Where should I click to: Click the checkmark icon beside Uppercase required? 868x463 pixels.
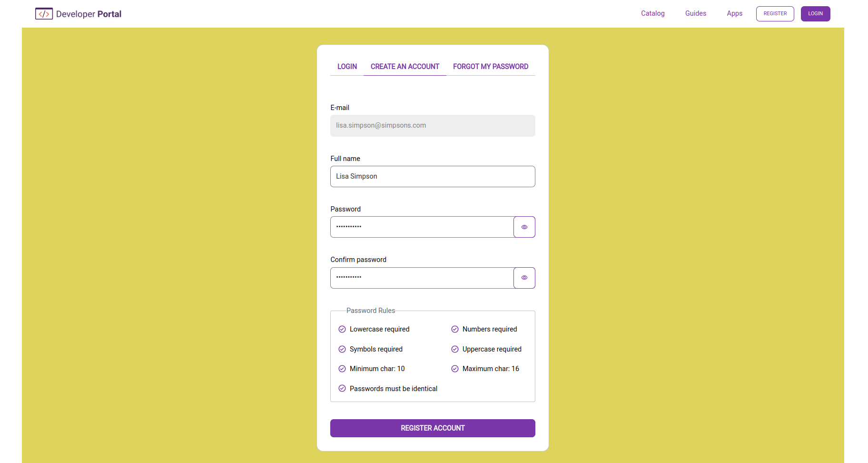(x=454, y=349)
